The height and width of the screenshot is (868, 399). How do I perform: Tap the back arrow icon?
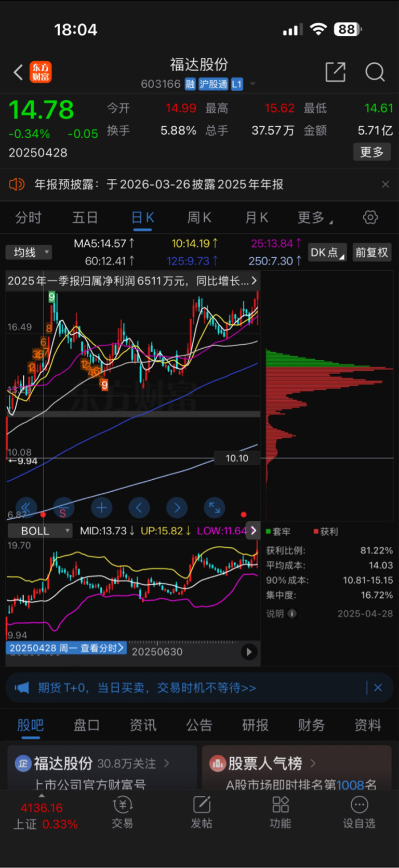click(x=18, y=72)
